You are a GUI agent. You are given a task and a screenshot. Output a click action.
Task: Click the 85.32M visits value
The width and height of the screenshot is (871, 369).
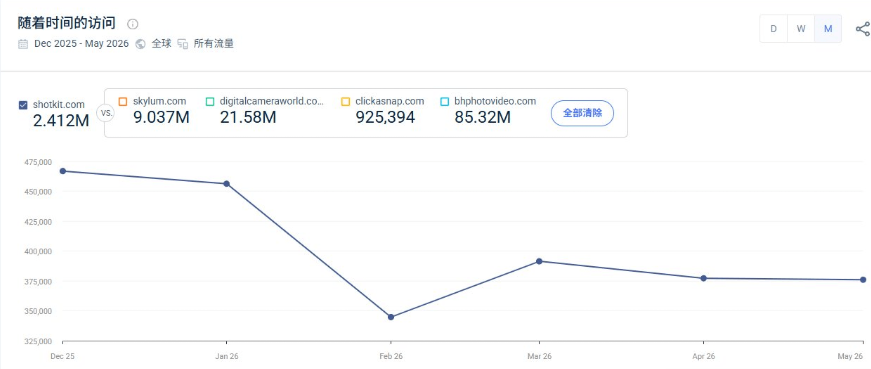(x=483, y=117)
